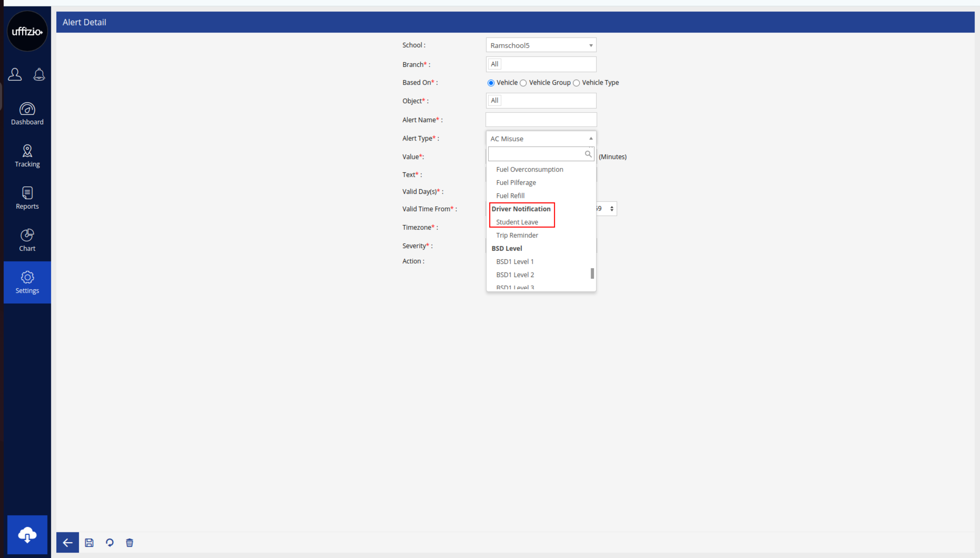Click into the Alert Name field
The image size is (980, 558).
coord(541,120)
